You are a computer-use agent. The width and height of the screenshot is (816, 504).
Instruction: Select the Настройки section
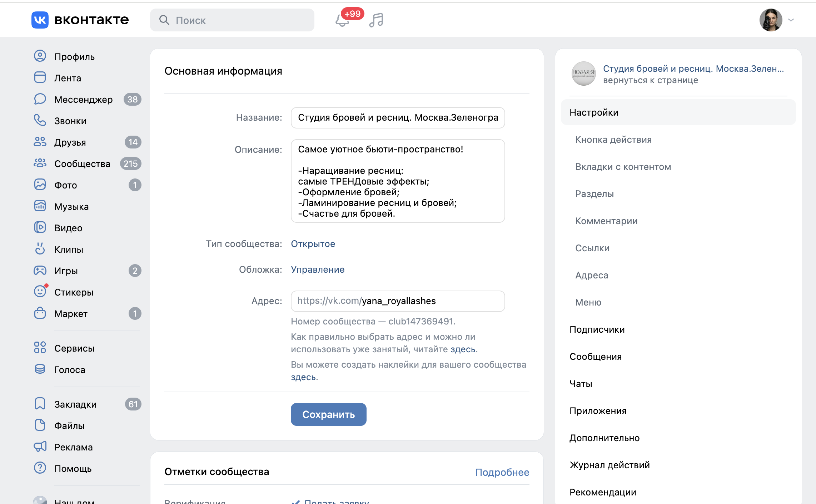(x=678, y=112)
